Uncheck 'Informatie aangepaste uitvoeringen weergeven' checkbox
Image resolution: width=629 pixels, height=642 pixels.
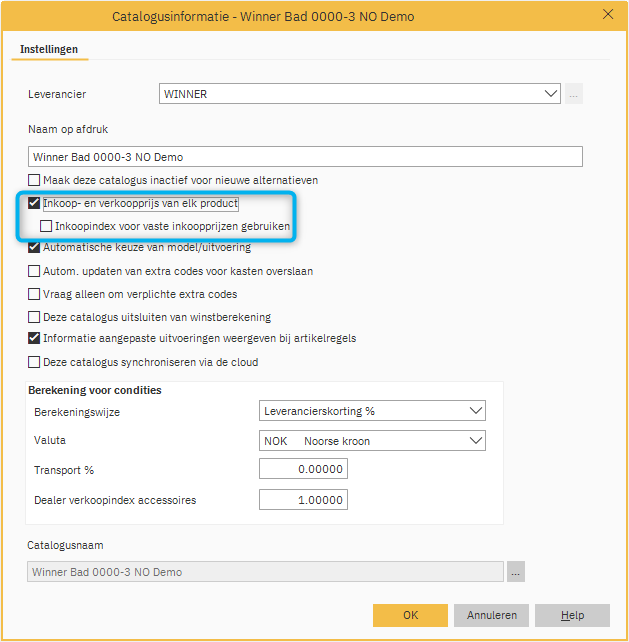[35, 339]
